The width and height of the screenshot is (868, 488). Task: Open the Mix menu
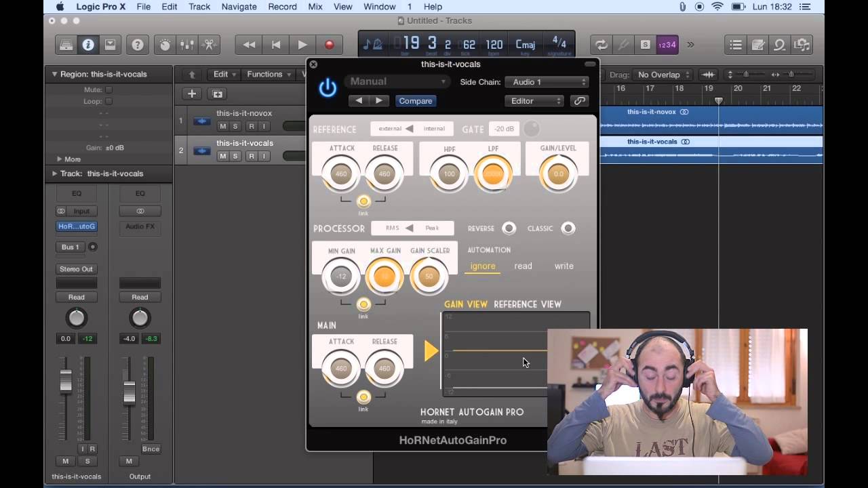tap(315, 7)
